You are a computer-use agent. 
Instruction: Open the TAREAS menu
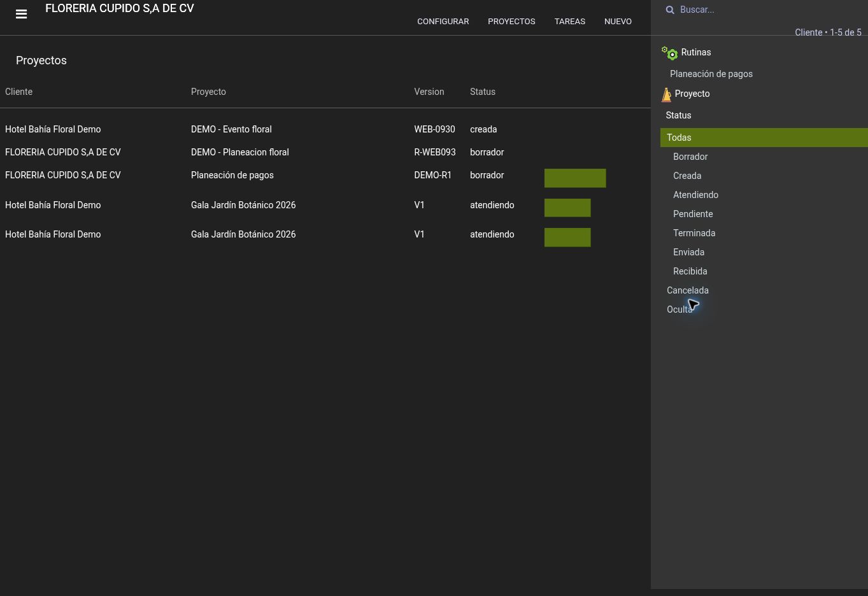coord(570,22)
